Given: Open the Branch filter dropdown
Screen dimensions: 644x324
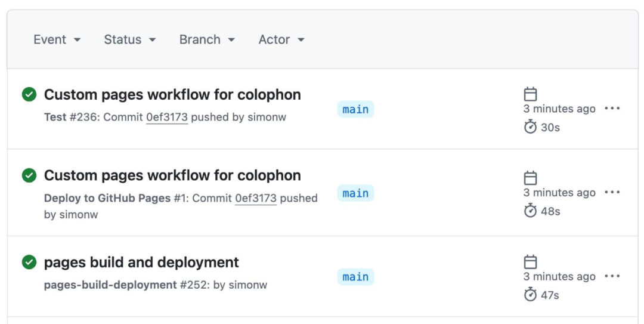Looking at the screenshot, I should (207, 39).
